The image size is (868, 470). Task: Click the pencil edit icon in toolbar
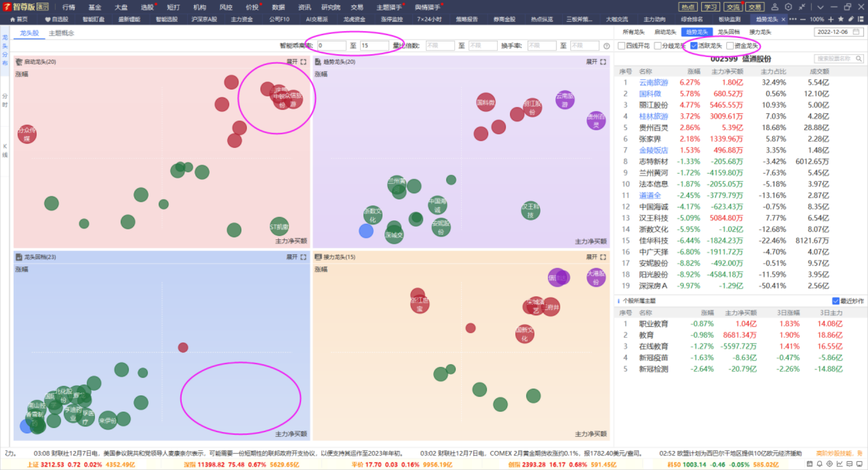coord(851,19)
